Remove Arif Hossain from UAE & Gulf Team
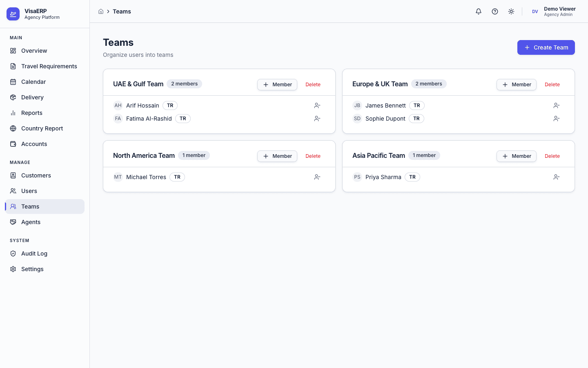Screen dimensions: 588x368 point(317,105)
